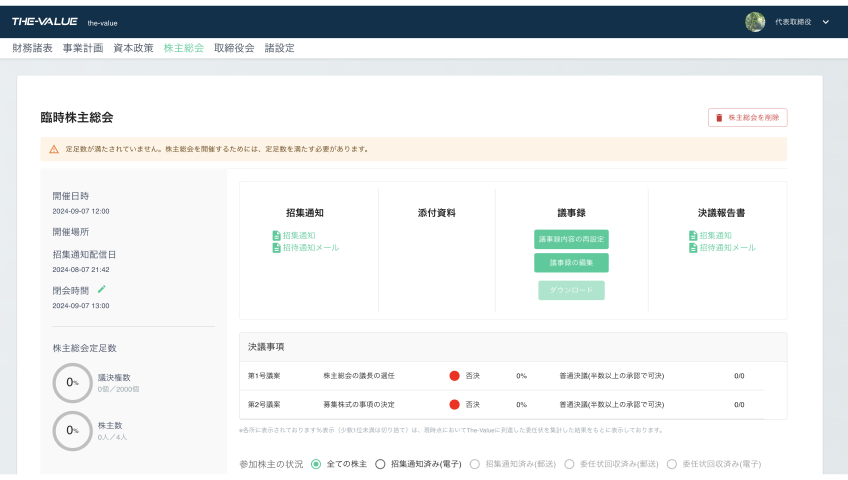This screenshot has width=848, height=480.
Task: Click the document icon beside 招集通知 under 決議報告書
Action: coord(693,236)
